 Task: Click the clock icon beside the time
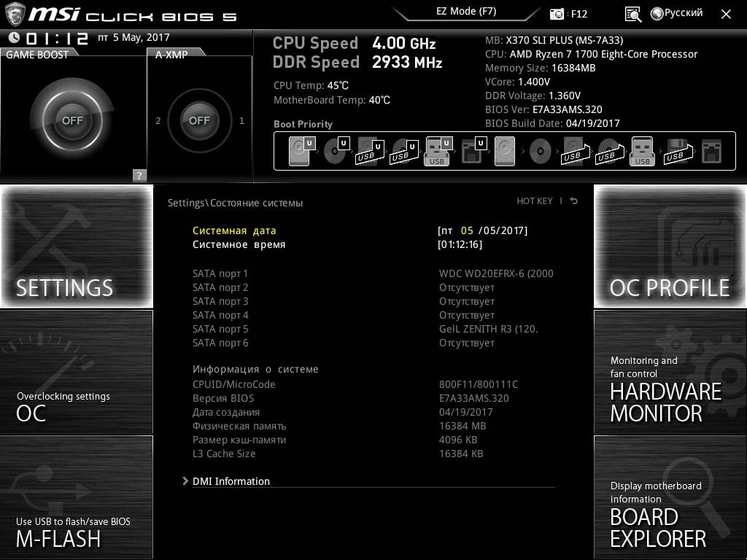[14, 37]
